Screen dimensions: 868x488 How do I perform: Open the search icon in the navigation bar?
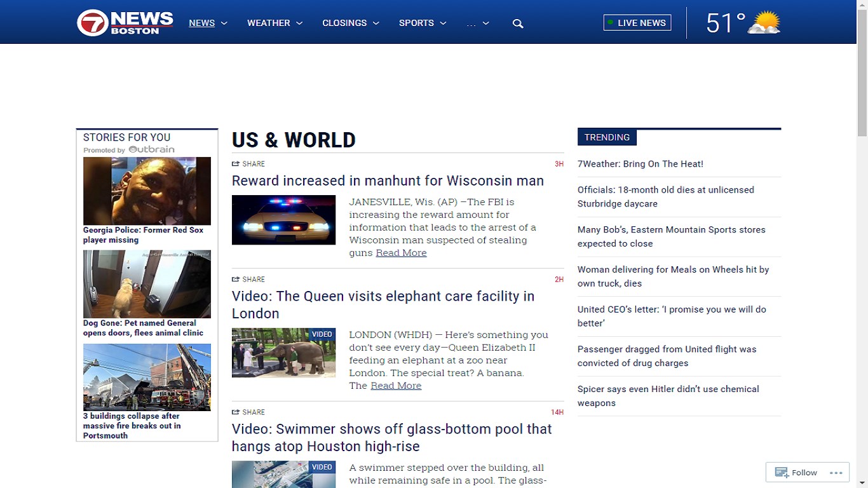[x=517, y=23]
